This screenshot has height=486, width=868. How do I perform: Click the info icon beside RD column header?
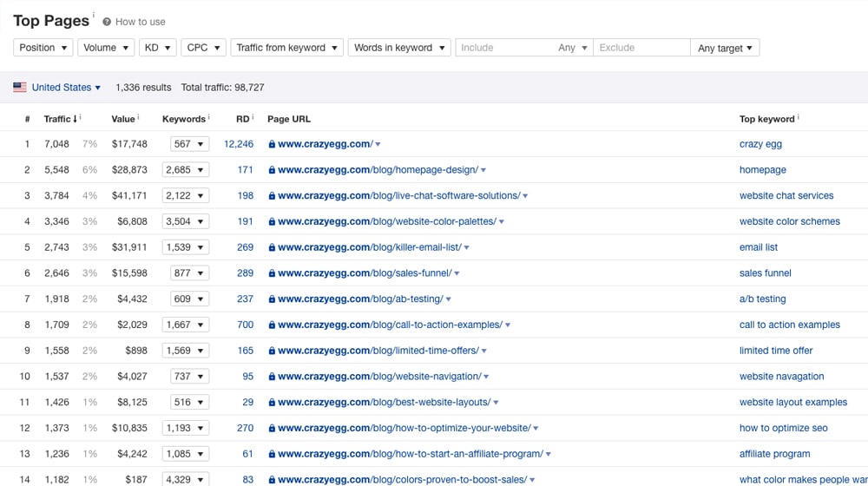point(253,117)
